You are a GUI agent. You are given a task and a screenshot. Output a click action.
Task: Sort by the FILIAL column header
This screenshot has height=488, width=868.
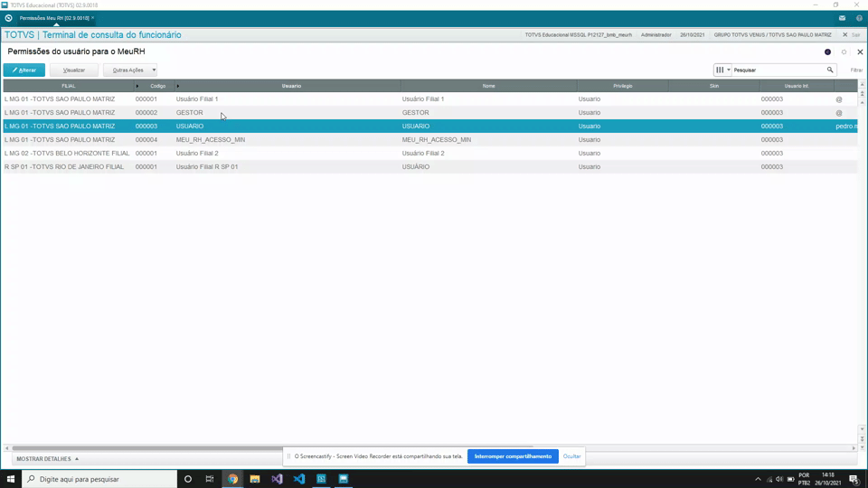coord(69,86)
